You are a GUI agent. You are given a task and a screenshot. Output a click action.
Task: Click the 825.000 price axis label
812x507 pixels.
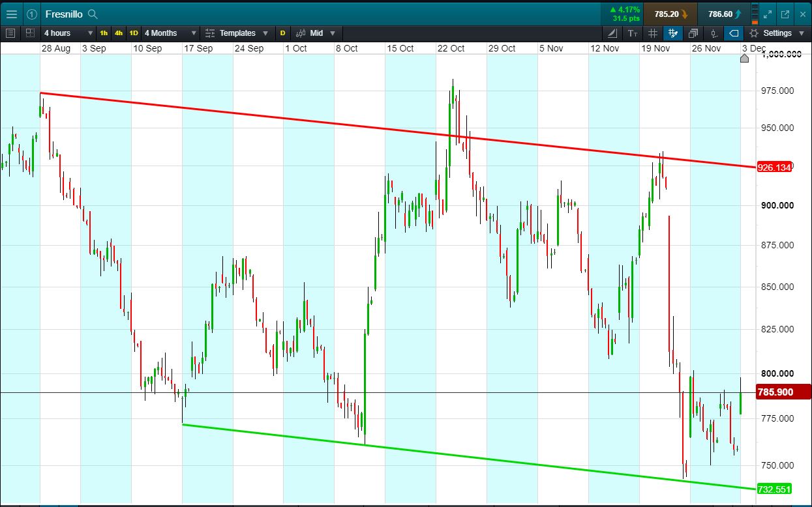click(777, 329)
